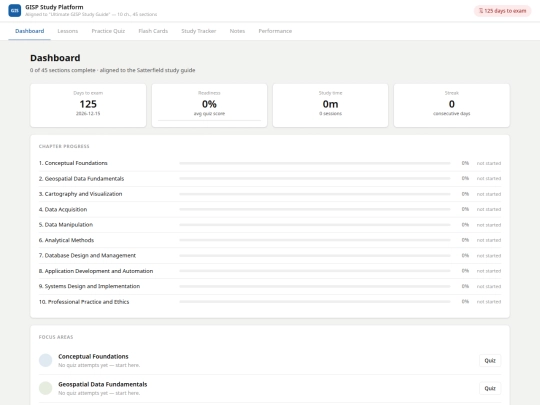Image resolution: width=540 pixels, height=405 pixels.
Task: Click the Study time card
Action: tap(330, 105)
